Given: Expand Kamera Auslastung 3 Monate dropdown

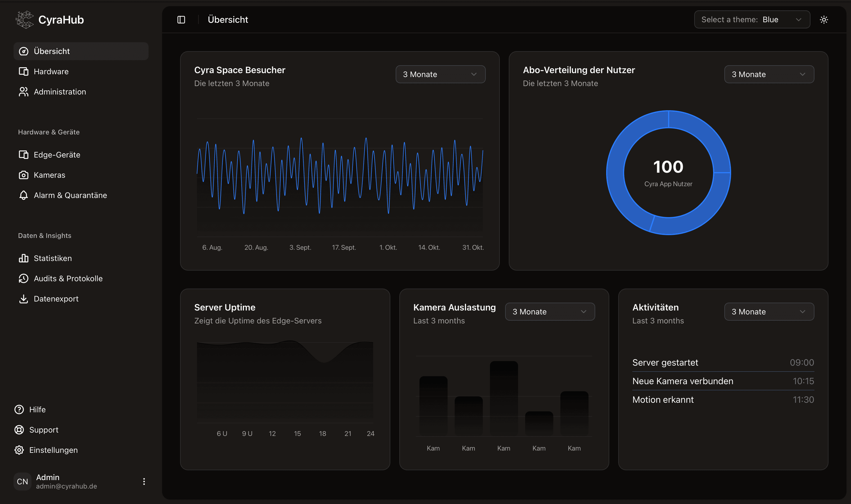Looking at the screenshot, I should 549,312.
